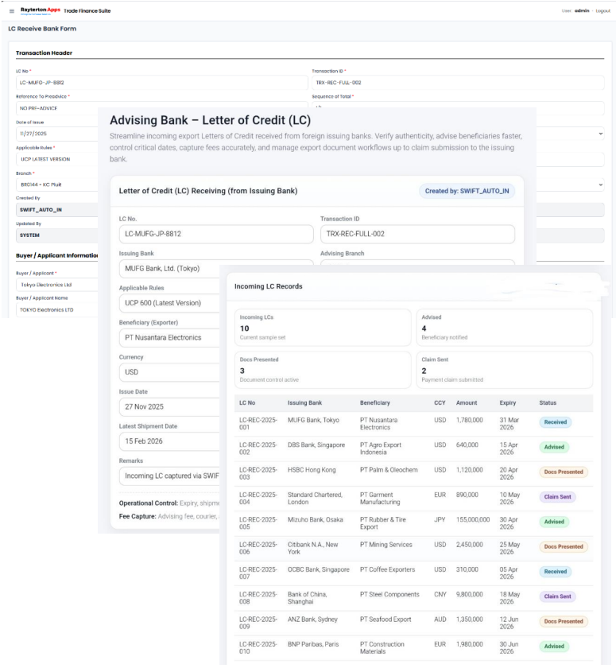Click Received status badge for LC-REC-2025-001
616x672 pixels.
pyautogui.click(x=555, y=423)
